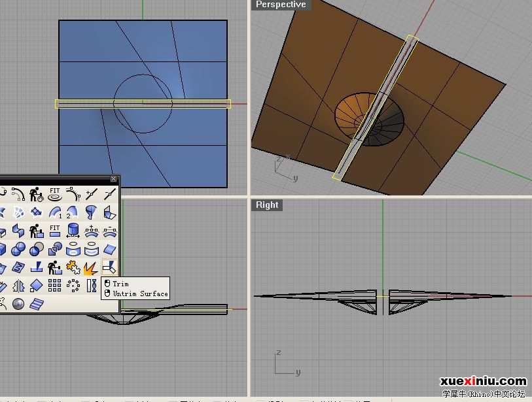
Task: Click the orange Explode icon
Action: 91,268
